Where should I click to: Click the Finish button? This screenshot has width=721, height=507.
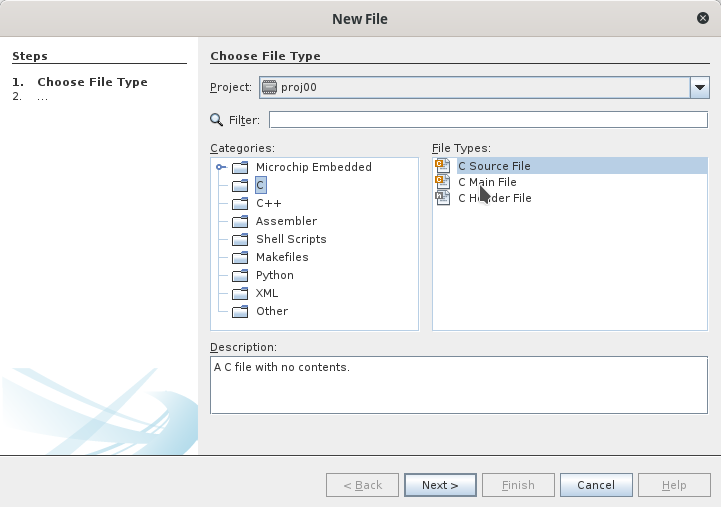(x=518, y=485)
